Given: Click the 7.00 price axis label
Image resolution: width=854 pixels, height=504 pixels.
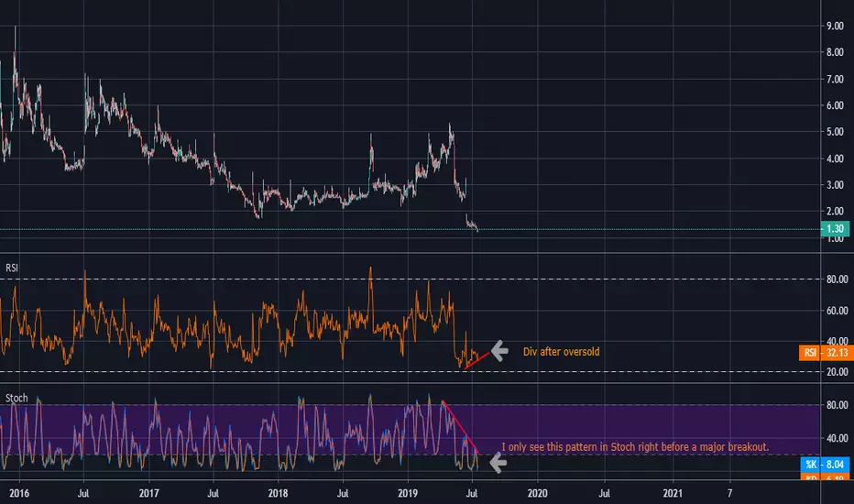Looking at the screenshot, I should pos(835,80).
